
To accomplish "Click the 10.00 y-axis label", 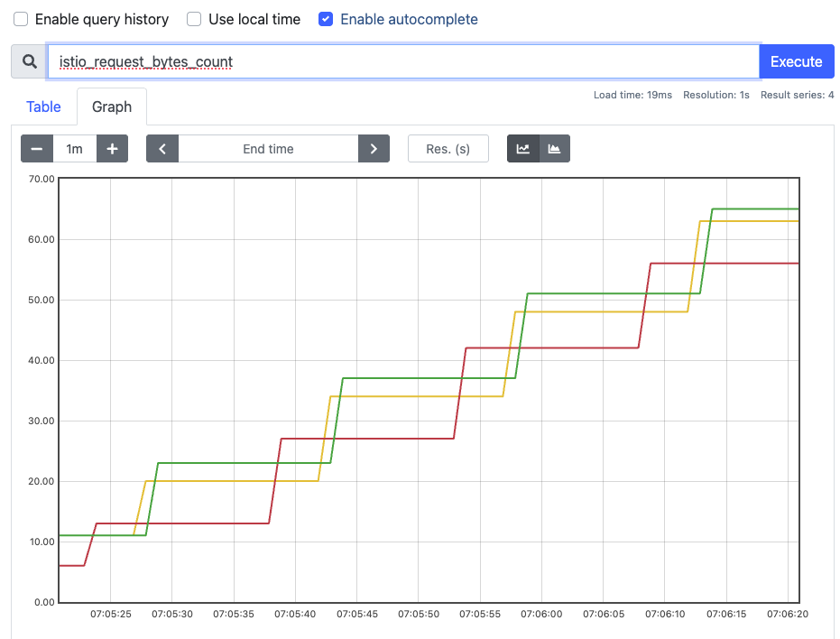I will [42, 542].
